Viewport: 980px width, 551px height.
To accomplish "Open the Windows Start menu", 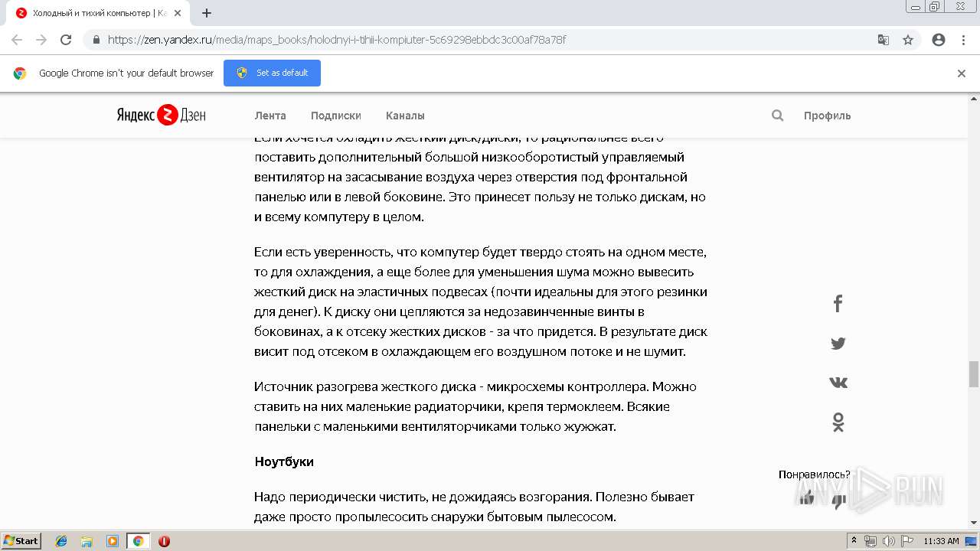I will 21,540.
